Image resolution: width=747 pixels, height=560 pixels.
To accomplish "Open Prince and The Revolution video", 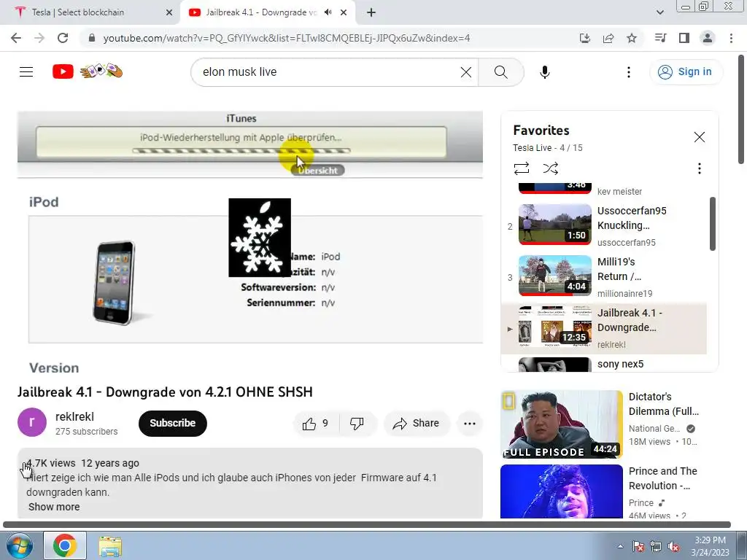I will point(561,491).
